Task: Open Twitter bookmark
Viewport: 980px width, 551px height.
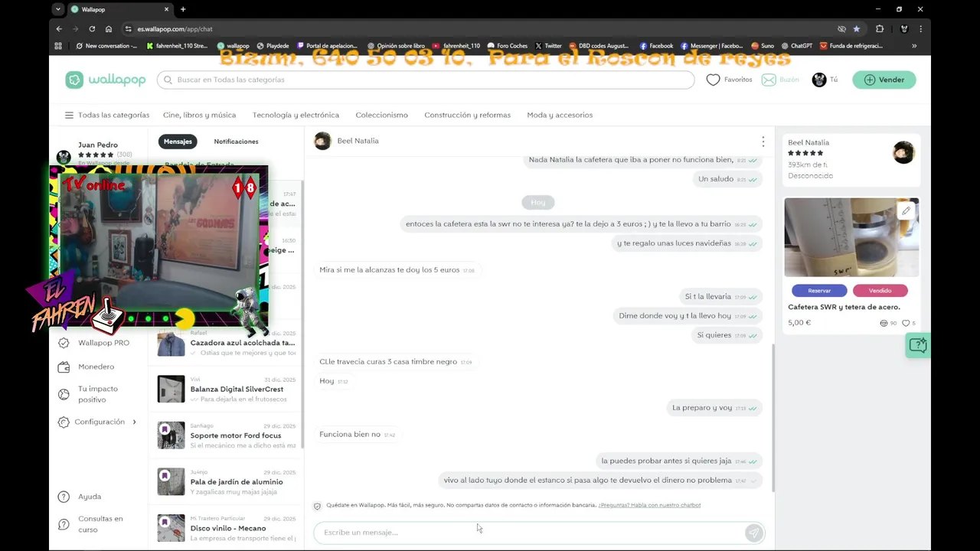Action: (548, 46)
